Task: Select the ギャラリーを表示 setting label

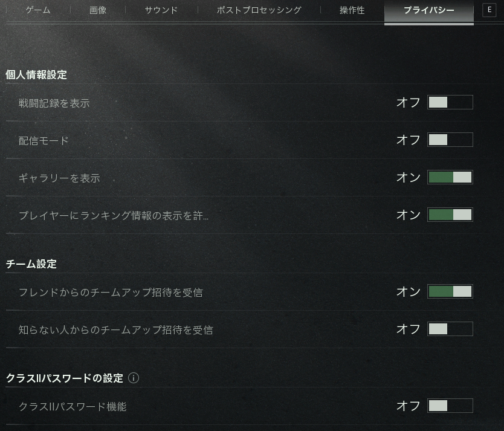Action: tap(59, 178)
